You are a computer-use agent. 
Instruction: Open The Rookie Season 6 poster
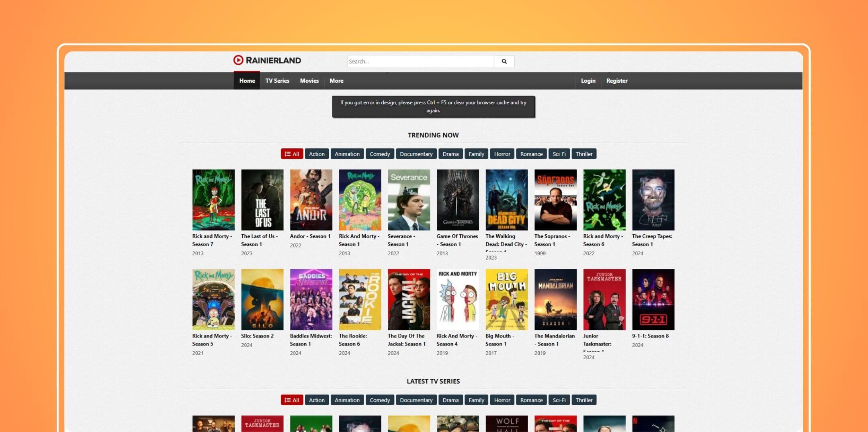pos(360,299)
